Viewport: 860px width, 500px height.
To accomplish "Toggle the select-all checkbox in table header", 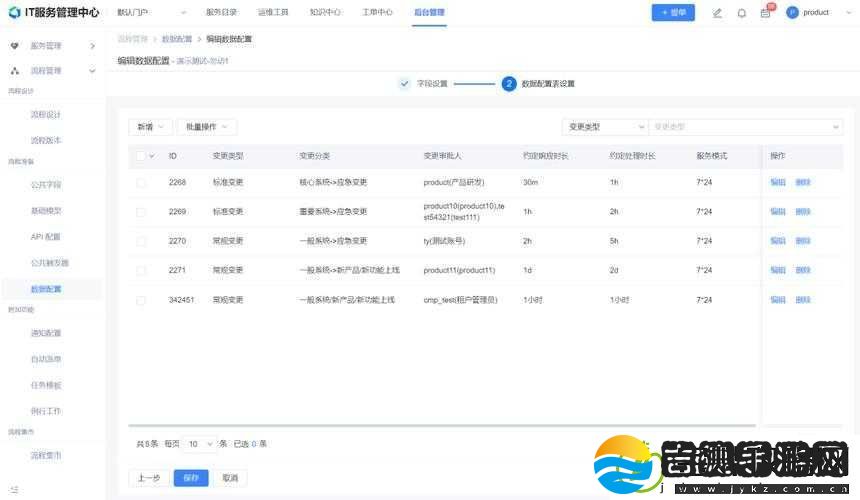I will click(140, 156).
